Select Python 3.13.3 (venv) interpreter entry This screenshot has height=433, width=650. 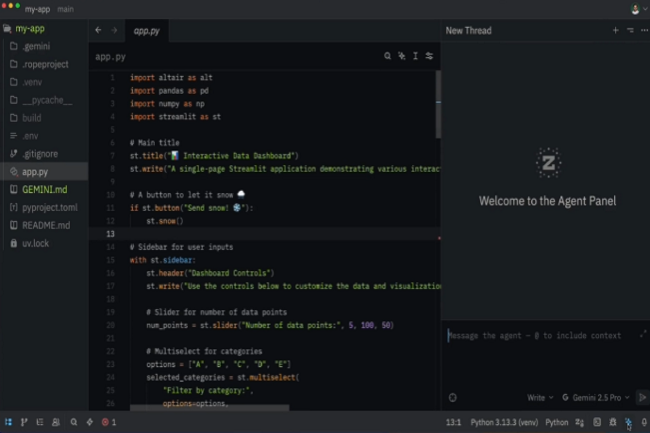(x=504, y=422)
